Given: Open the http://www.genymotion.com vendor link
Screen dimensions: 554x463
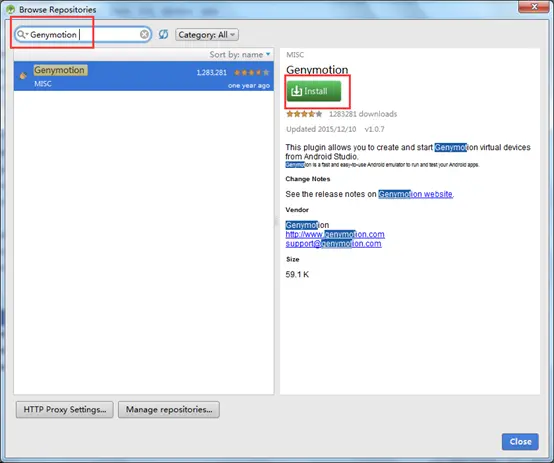Looking at the screenshot, I should tap(335, 234).
